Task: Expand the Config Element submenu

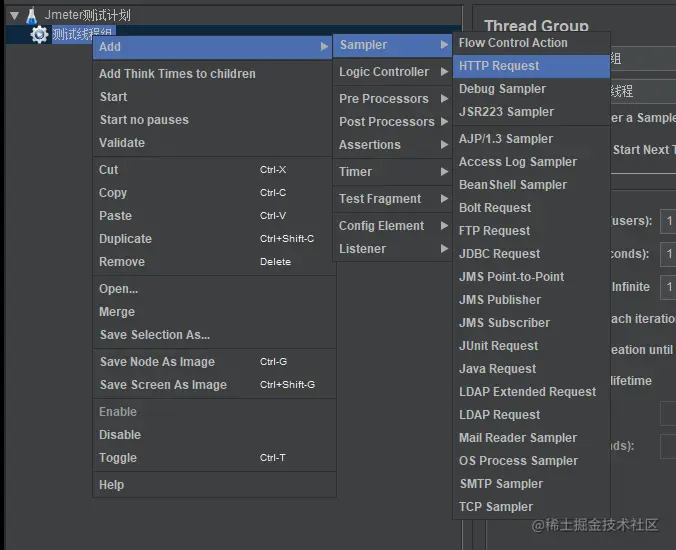Action: (x=393, y=226)
